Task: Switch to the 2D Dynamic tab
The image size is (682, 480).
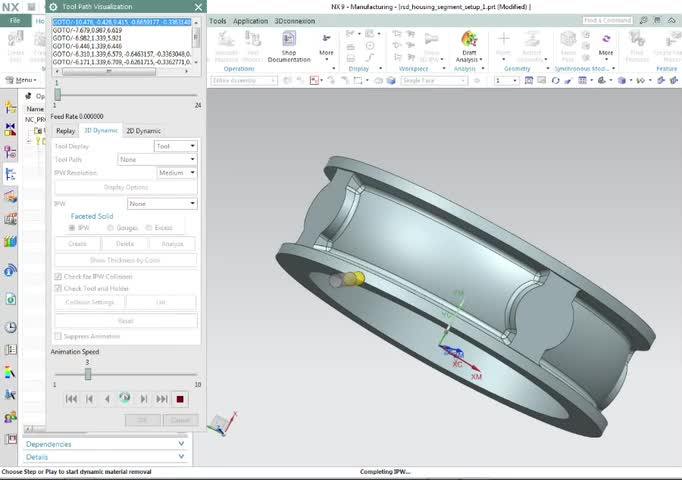Action: tap(143, 131)
